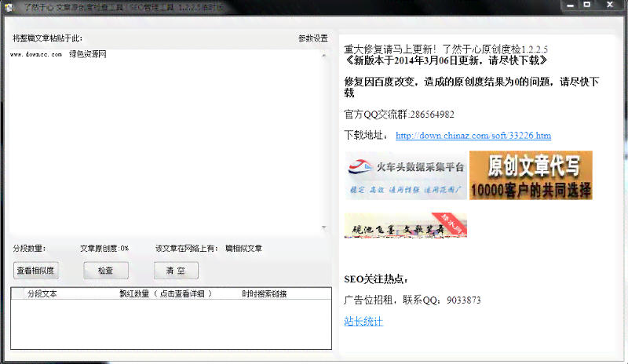Image resolution: width=628 pixels, height=364 pixels.
Task: Open 参数设置 settings
Action: pos(313,38)
